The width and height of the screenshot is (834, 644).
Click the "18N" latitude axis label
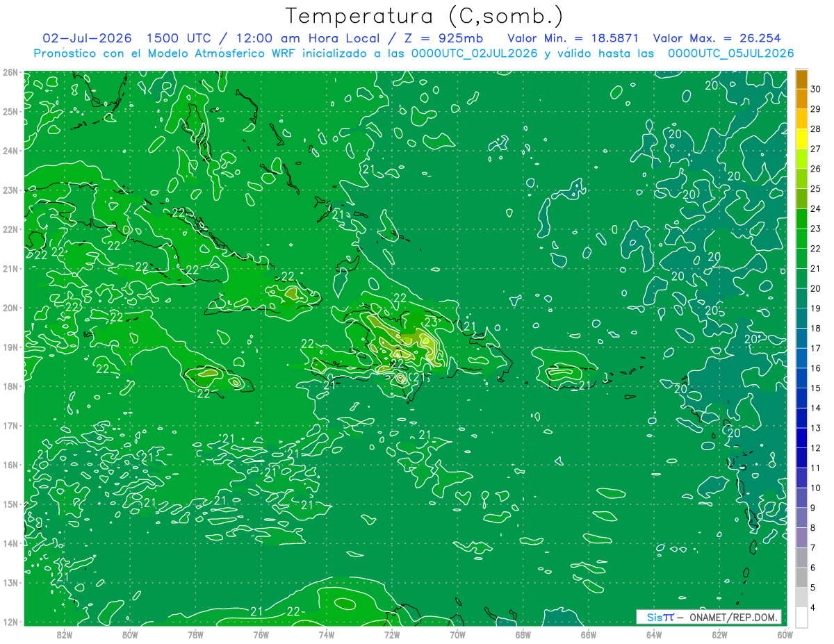(x=10, y=386)
